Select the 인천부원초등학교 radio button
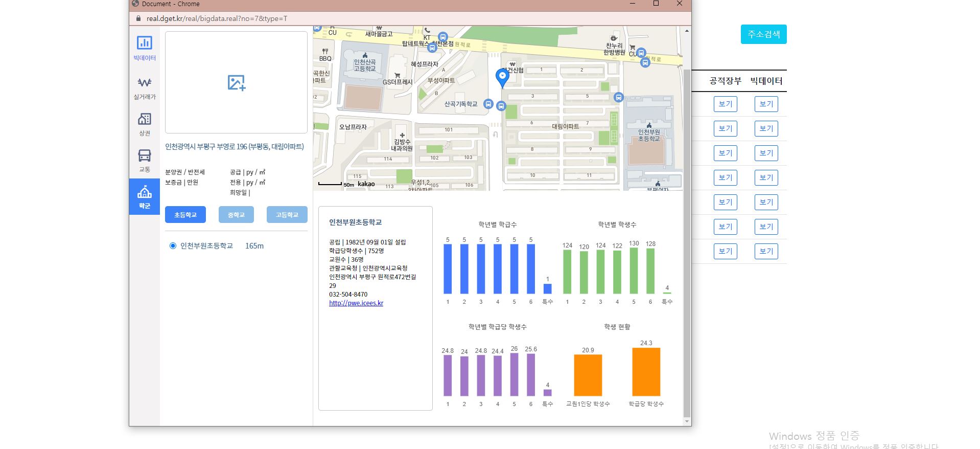This screenshot has height=449, width=980. (x=173, y=246)
